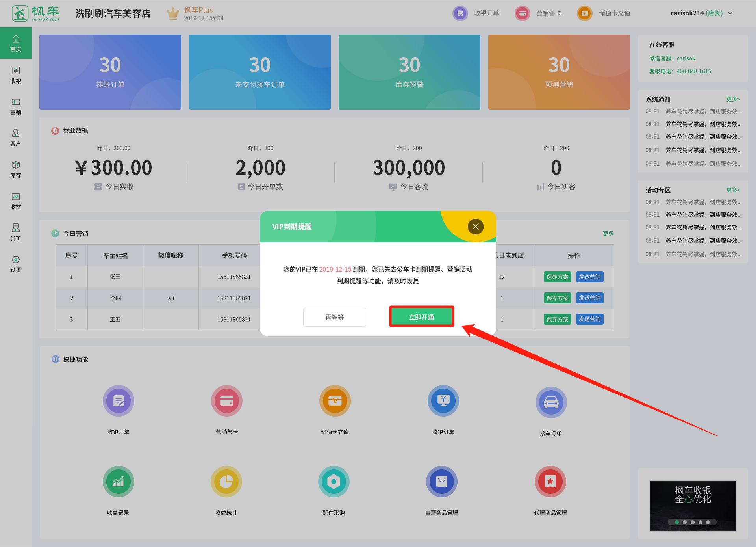Click 营销售卡 shortcut in top header
The height and width of the screenshot is (547, 756).
click(x=538, y=13)
